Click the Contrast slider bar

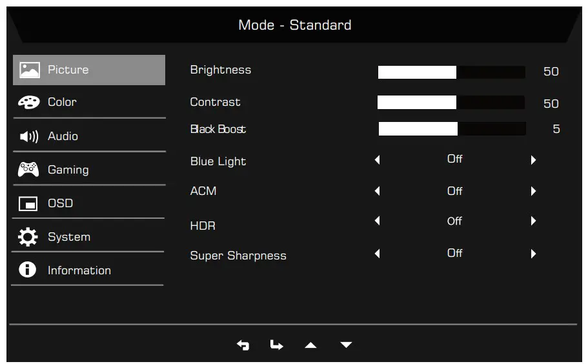point(451,103)
